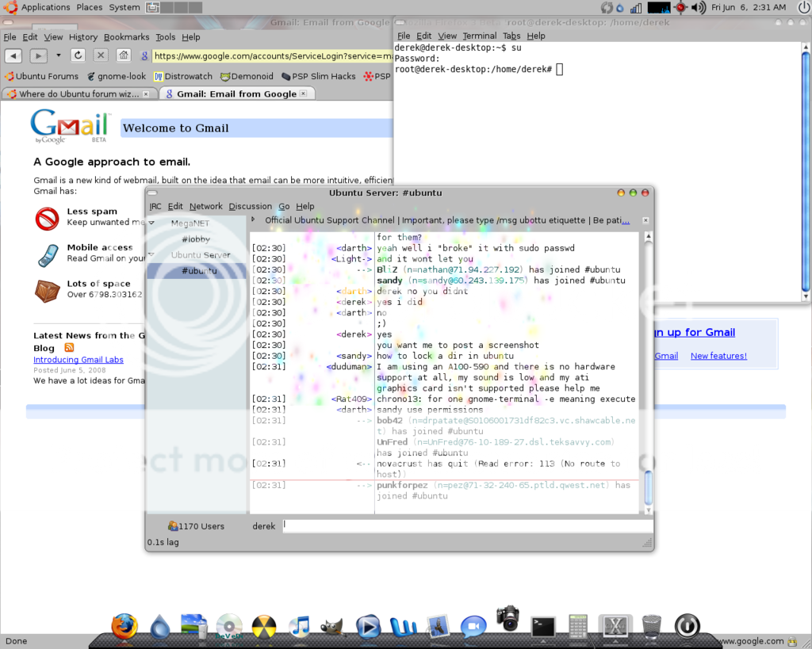Launch Firefox from the dock
812x649 pixels.
coord(124,625)
